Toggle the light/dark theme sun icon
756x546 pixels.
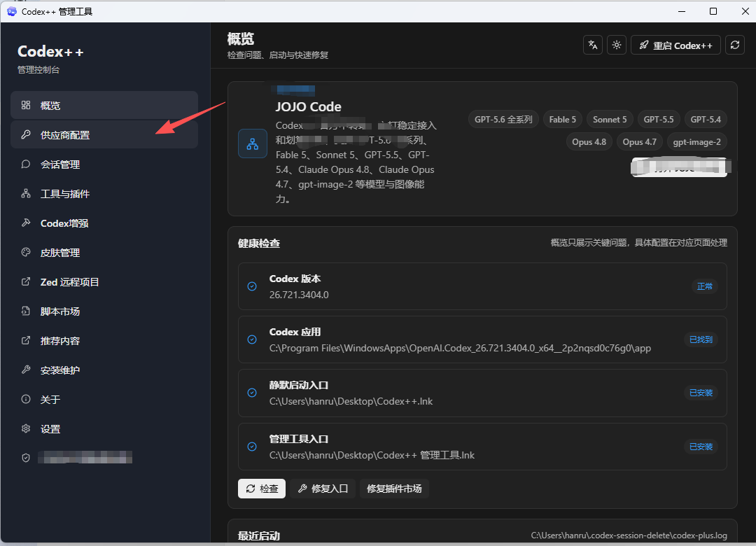pyautogui.click(x=617, y=45)
